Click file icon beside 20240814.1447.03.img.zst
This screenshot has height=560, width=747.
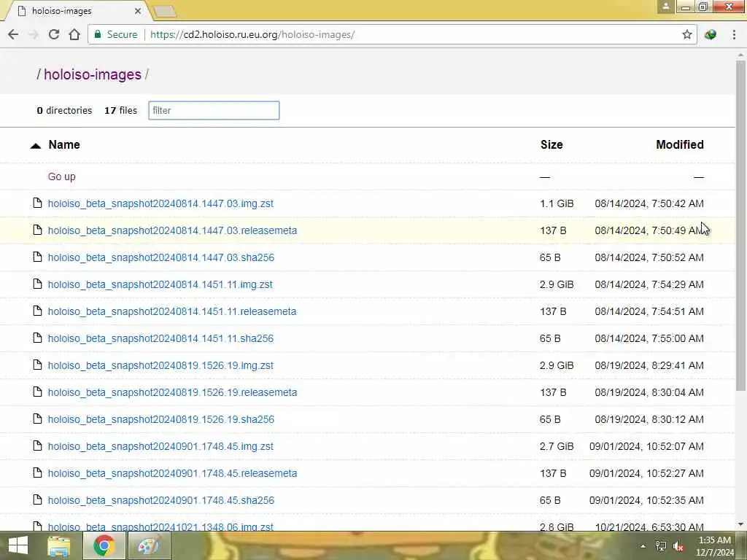point(37,203)
